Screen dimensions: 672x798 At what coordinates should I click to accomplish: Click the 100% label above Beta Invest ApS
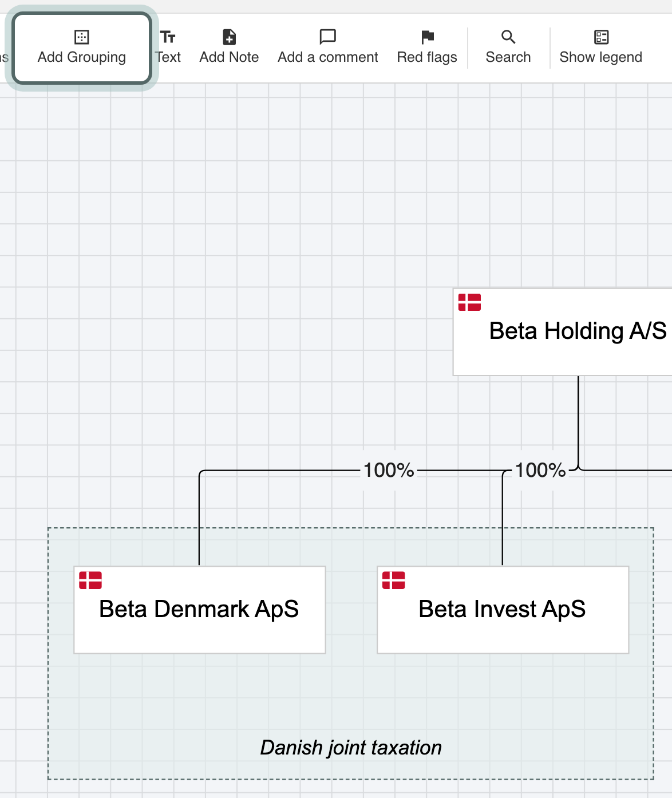pyautogui.click(x=540, y=471)
